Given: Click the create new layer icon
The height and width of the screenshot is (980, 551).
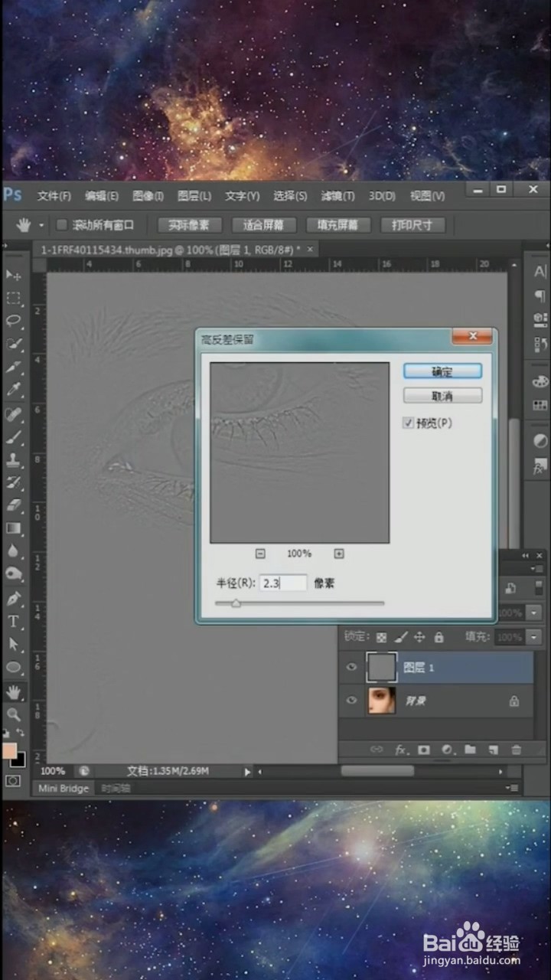Looking at the screenshot, I should (x=494, y=750).
